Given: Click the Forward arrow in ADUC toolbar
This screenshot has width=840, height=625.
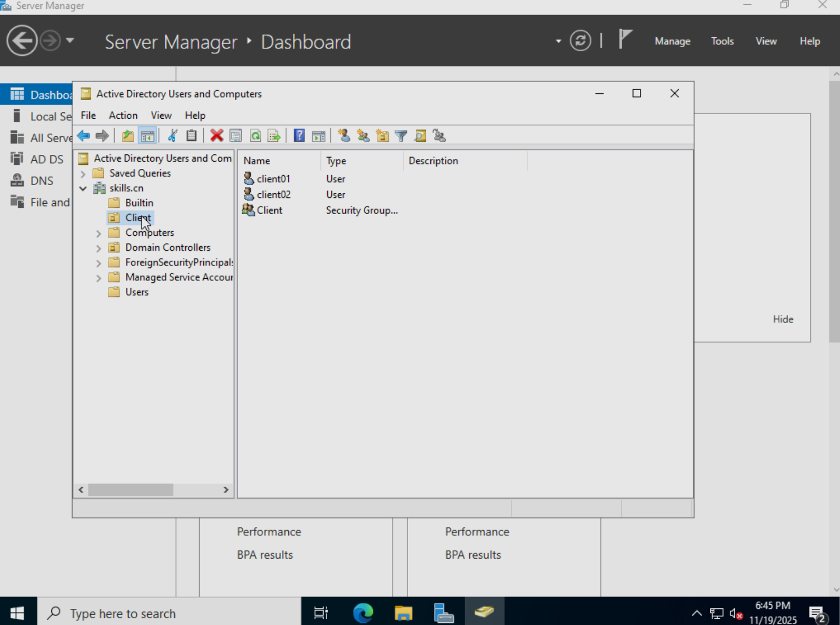Looking at the screenshot, I should point(102,136).
